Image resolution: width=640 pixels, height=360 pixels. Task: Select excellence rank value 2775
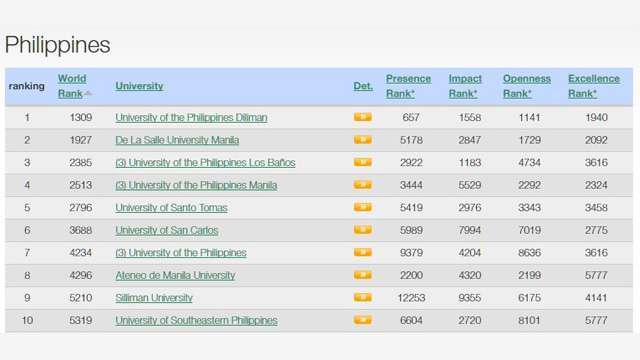[x=596, y=230]
